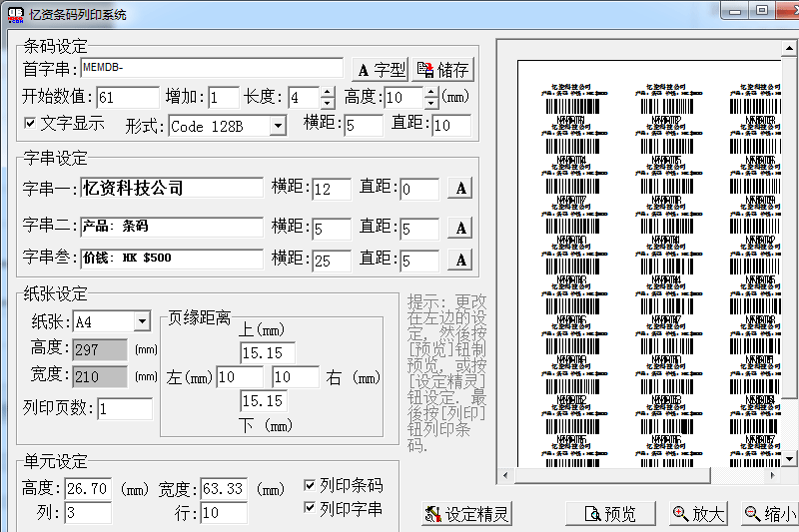Decrease barcode 高度 with down arrow

[431, 103]
